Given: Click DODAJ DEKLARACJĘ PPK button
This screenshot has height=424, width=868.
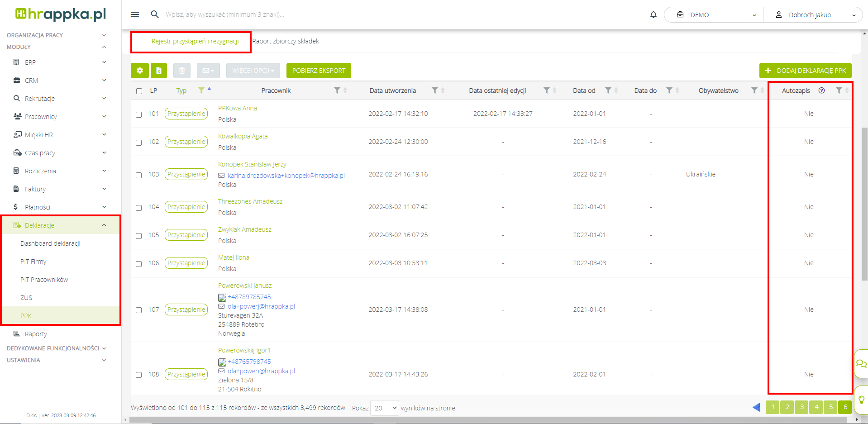Looking at the screenshot, I should (805, 71).
